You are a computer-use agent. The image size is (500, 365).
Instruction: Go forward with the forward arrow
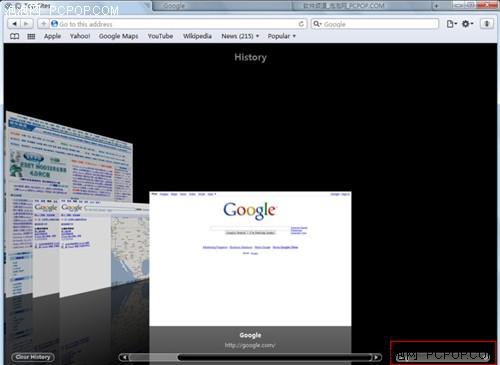(x=26, y=24)
